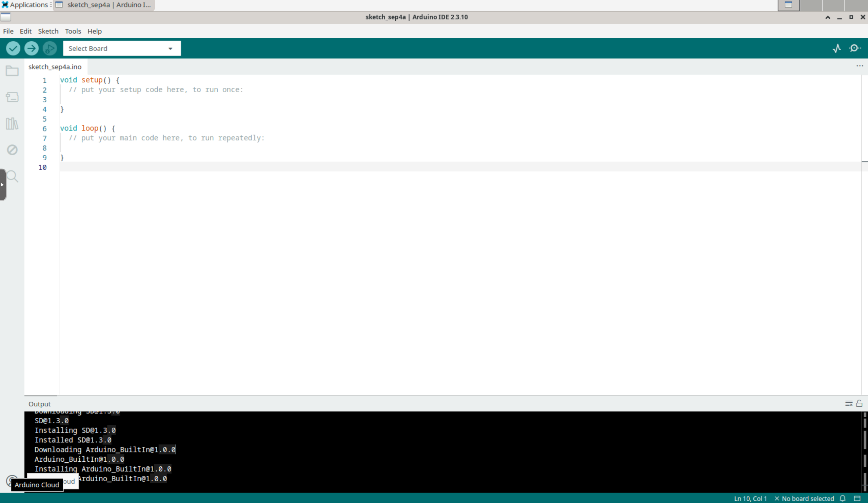868x503 pixels.
Task: Open the notifications bell
Action: pyautogui.click(x=843, y=498)
